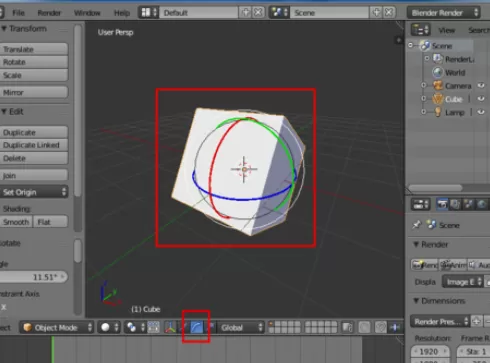This screenshot has height=363, width=490.
Task: Open the Help menu
Action: coord(122,13)
